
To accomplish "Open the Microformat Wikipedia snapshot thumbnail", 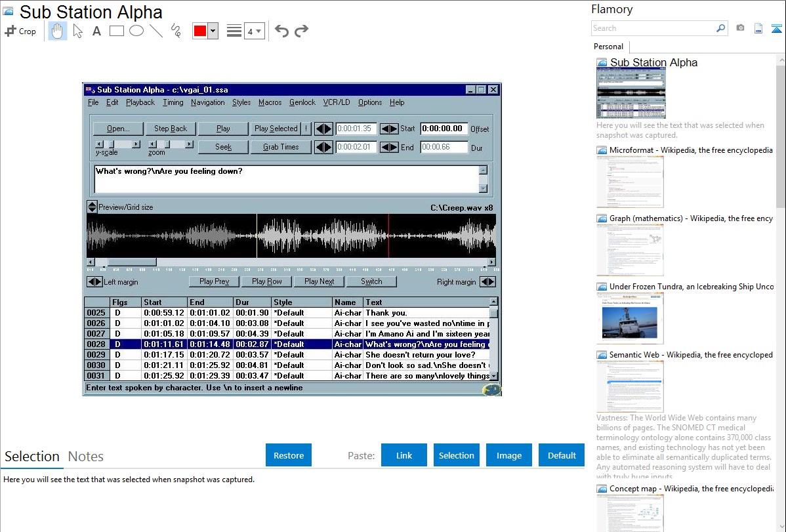I will point(630,182).
